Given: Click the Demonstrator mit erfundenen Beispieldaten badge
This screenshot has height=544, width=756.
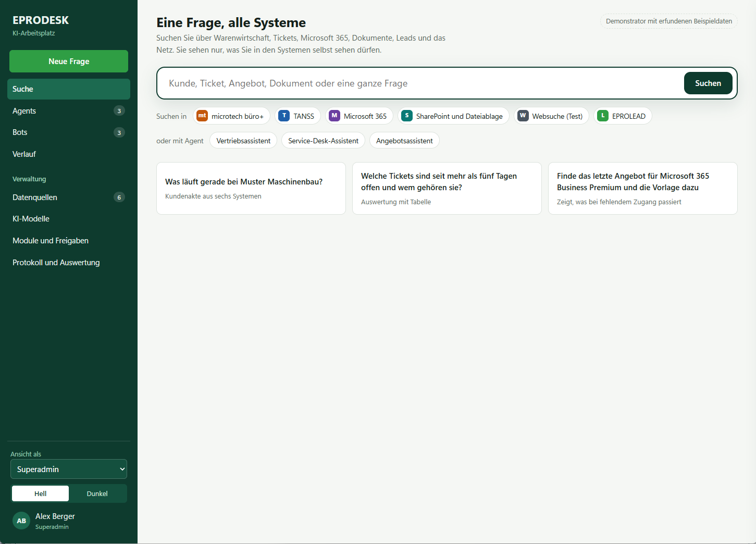Looking at the screenshot, I should point(669,21).
